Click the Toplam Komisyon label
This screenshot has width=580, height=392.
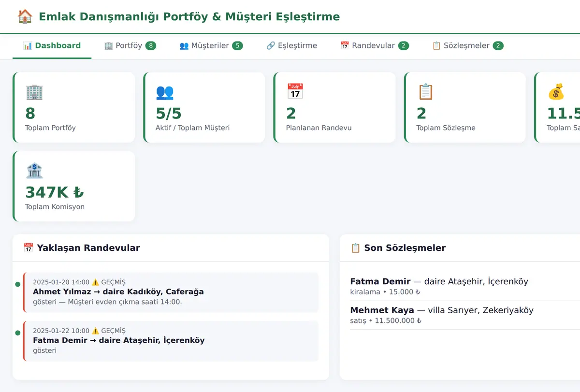click(55, 207)
